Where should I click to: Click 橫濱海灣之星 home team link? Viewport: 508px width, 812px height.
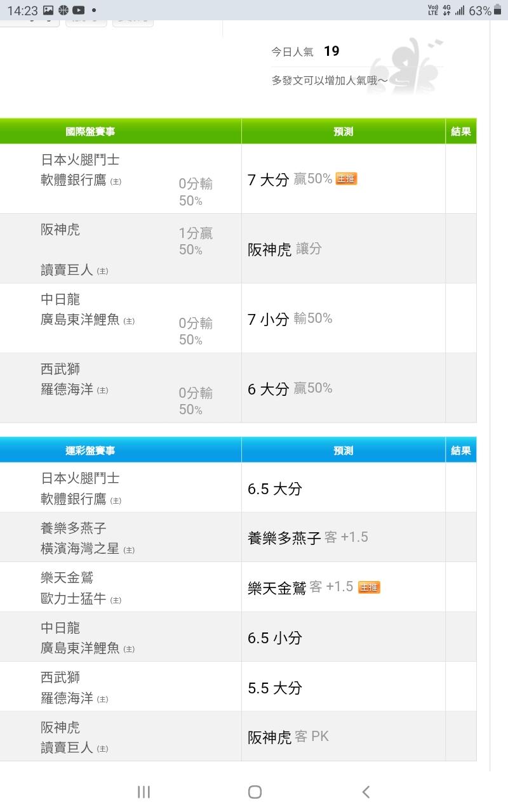pyautogui.click(x=80, y=549)
